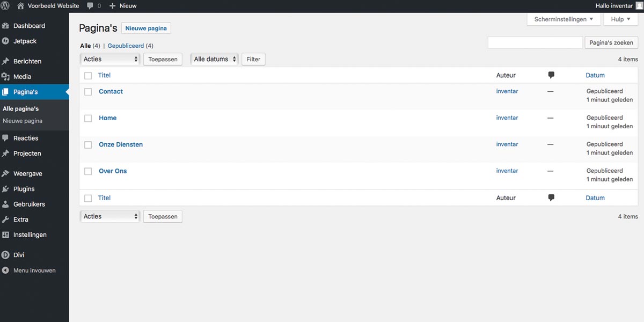Click the Pagina's pages icon

[x=5, y=92]
